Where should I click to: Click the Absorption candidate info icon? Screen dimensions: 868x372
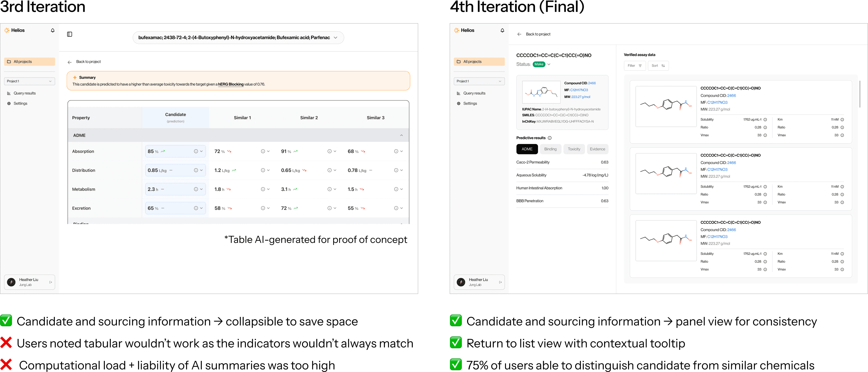point(196,151)
